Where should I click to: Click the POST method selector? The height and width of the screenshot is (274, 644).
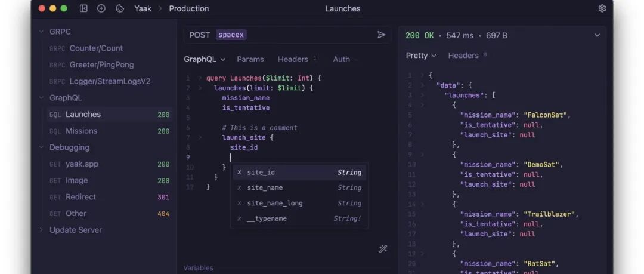pos(200,35)
